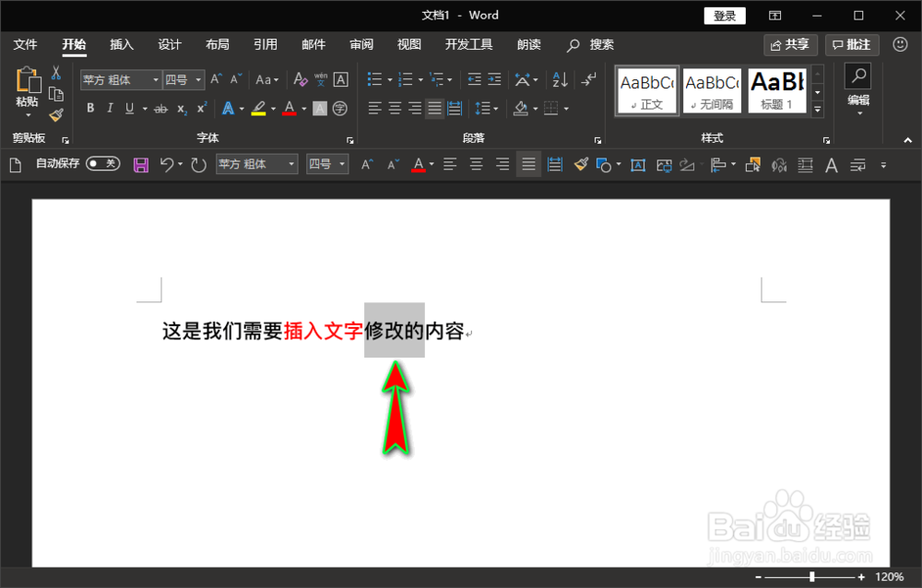Apply yellow text highlight color
Image resolution: width=922 pixels, height=588 pixels.
coord(257,109)
